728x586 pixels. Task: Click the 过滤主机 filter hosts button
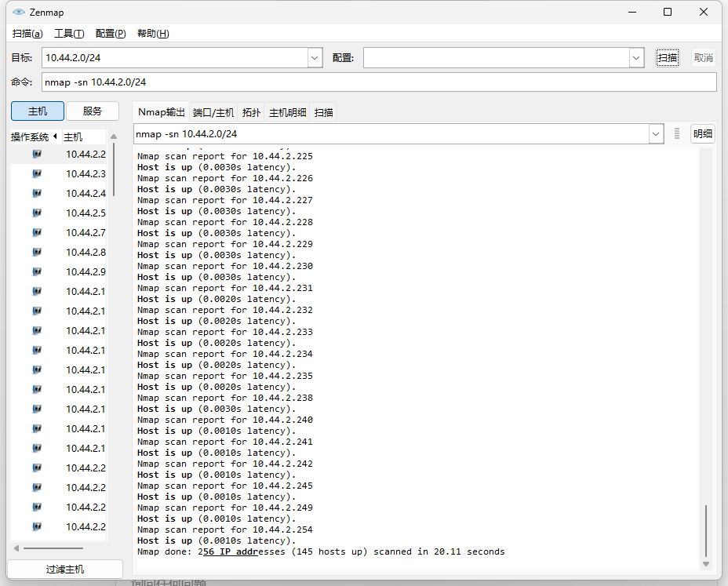pyautogui.click(x=65, y=570)
